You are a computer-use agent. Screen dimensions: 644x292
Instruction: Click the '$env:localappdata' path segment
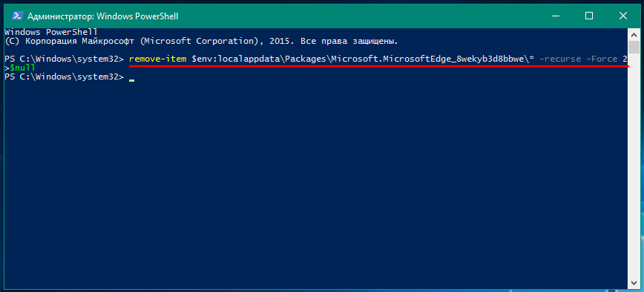(233, 59)
